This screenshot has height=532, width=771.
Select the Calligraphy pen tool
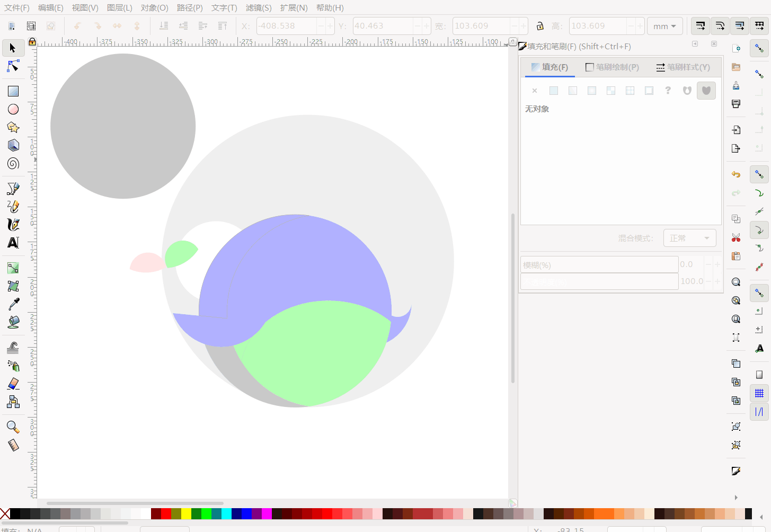[13, 225]
